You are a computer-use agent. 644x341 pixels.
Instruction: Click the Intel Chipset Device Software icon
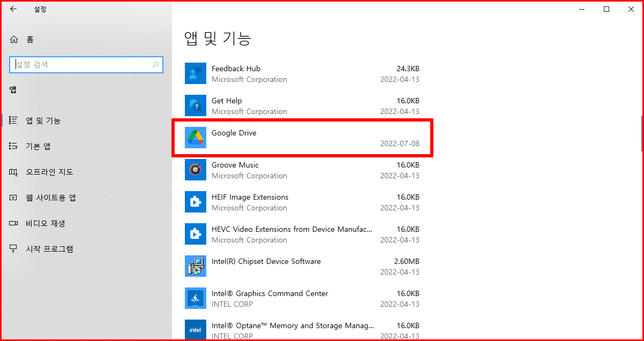(196, 266)
